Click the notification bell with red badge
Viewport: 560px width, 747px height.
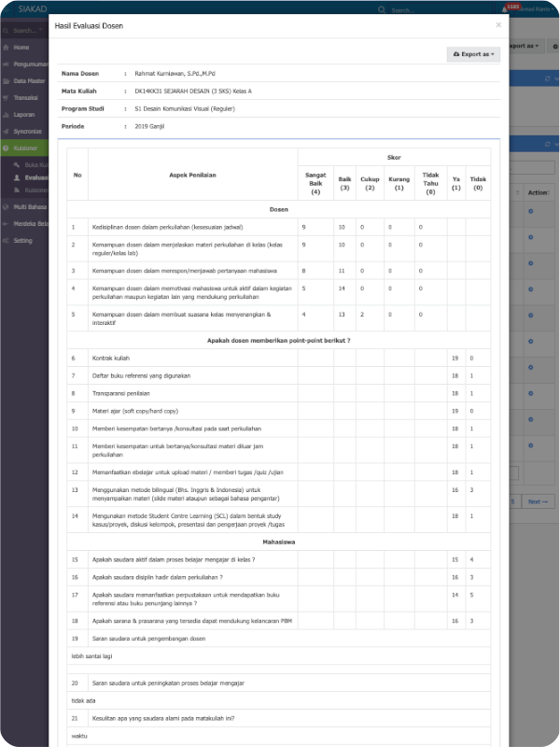click(503, 10)
